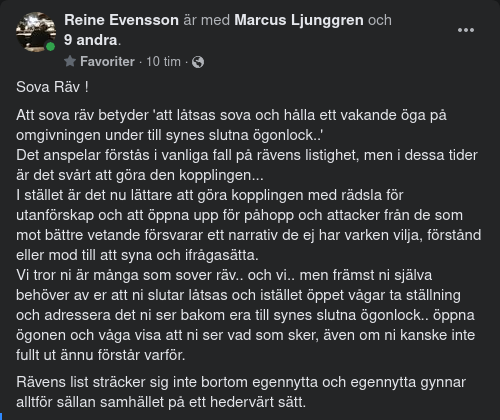The height and width of the screenshot is (420, 500).
Task: Click the globe public audience icon
Action: [198, 62]
